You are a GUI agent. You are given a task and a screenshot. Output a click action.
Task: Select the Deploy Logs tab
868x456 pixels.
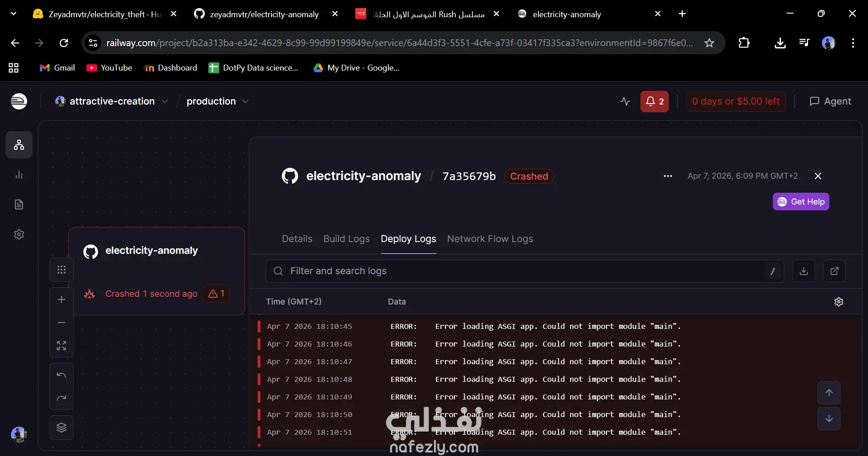[408, 239]
